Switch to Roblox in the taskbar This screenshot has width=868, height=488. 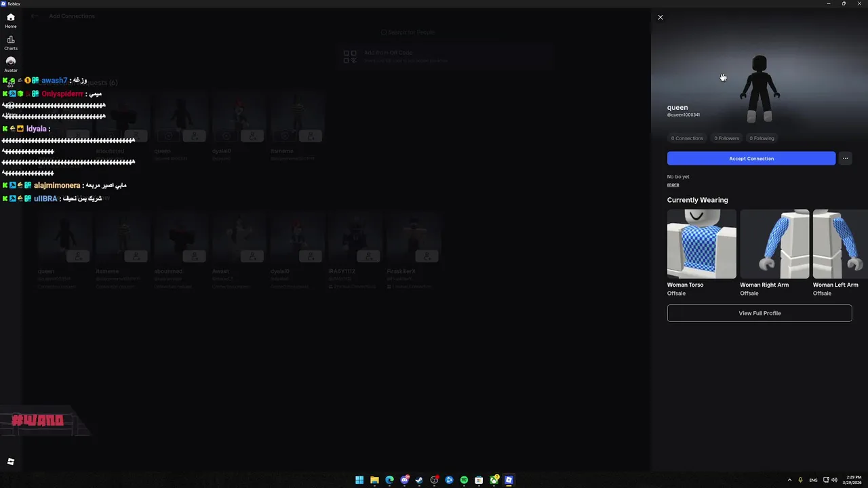click(509, 480)
